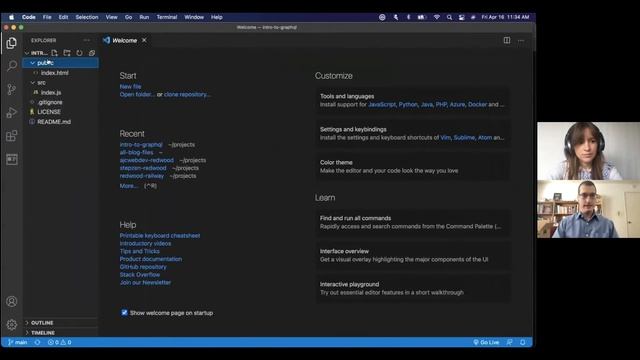Click the Synchronize Changes icon in status bar
Screen dimensions: 640x360
click(x=37, y=342)
